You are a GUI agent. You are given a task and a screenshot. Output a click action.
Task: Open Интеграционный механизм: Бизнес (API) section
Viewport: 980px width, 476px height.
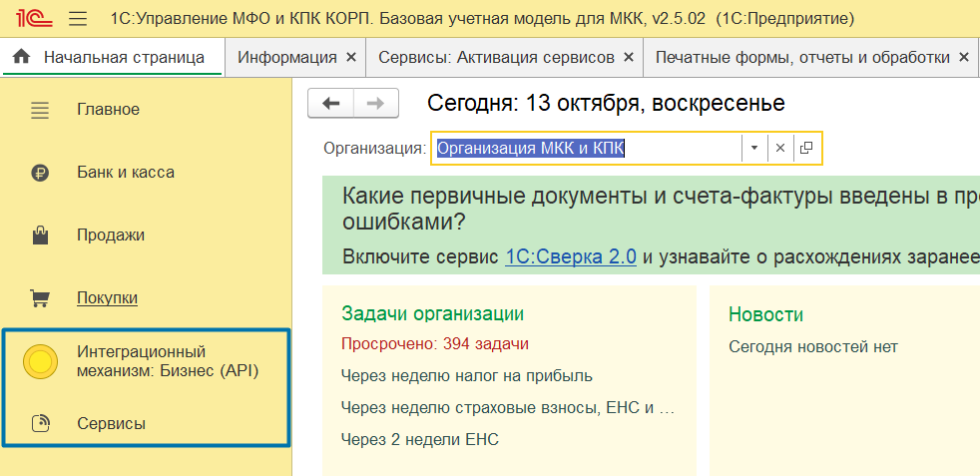(x=168, y=361)
